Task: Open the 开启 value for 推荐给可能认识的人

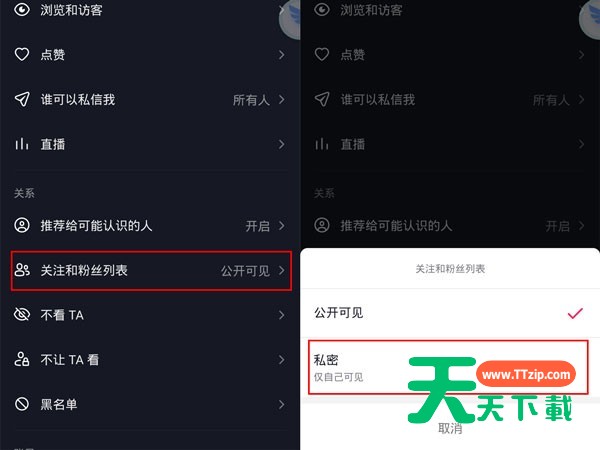Action: coord(265,225)
